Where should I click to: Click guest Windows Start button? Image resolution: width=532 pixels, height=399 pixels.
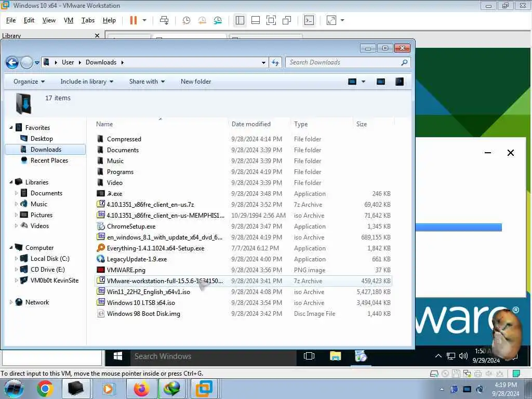click(118, 356)
